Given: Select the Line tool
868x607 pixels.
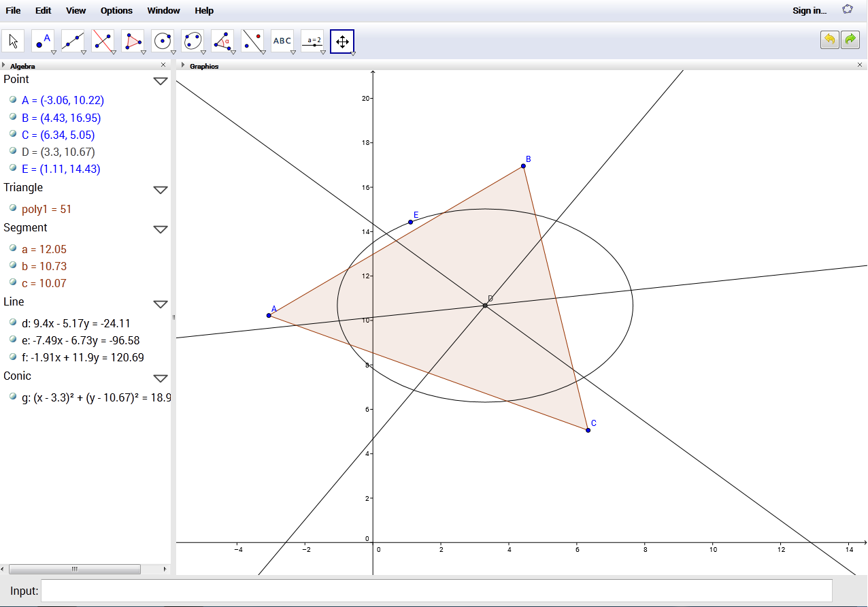Looking at the screenshot, I should [x=72, y=40].
